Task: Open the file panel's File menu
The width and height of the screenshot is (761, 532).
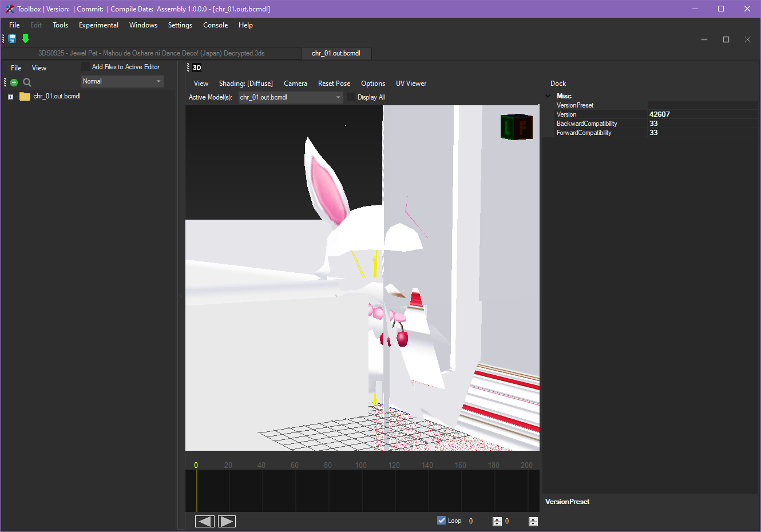Action: (x=16, y=68)
